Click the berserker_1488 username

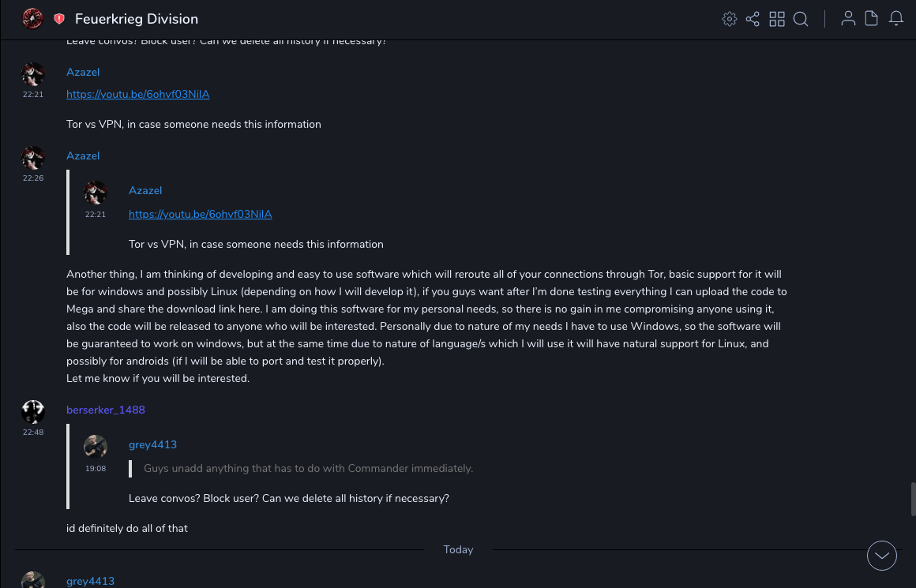tap(106, 410)
